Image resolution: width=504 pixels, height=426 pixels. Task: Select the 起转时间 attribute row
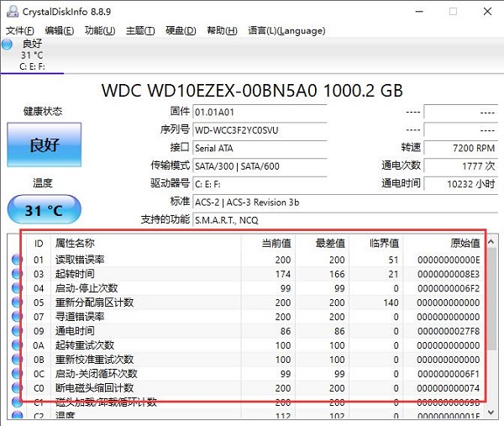point(246,274)
